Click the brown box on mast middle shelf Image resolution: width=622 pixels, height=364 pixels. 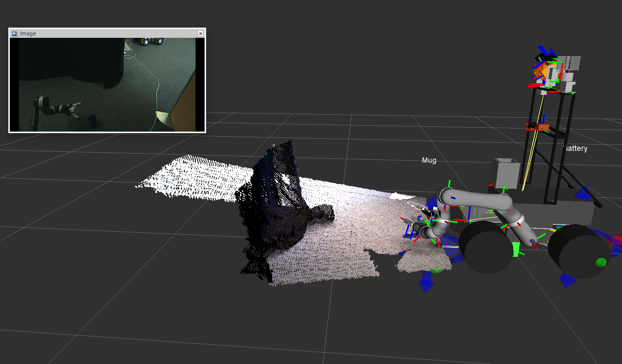(x=544, y=127)
